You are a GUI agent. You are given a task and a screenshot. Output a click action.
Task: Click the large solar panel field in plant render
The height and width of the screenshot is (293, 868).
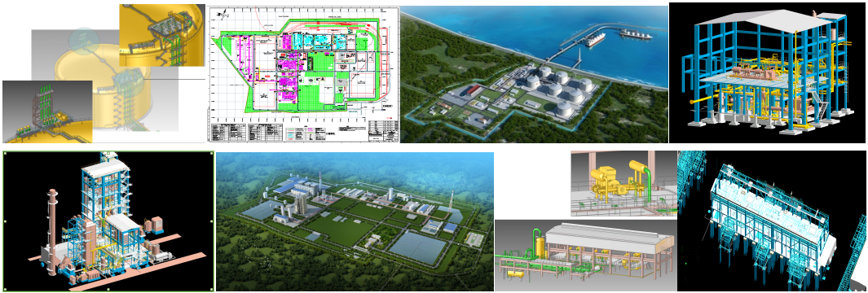tap(417, 247)
